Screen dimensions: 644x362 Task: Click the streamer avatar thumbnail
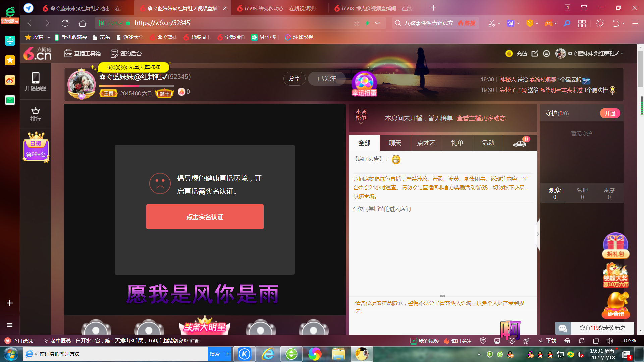click(82, 84)
